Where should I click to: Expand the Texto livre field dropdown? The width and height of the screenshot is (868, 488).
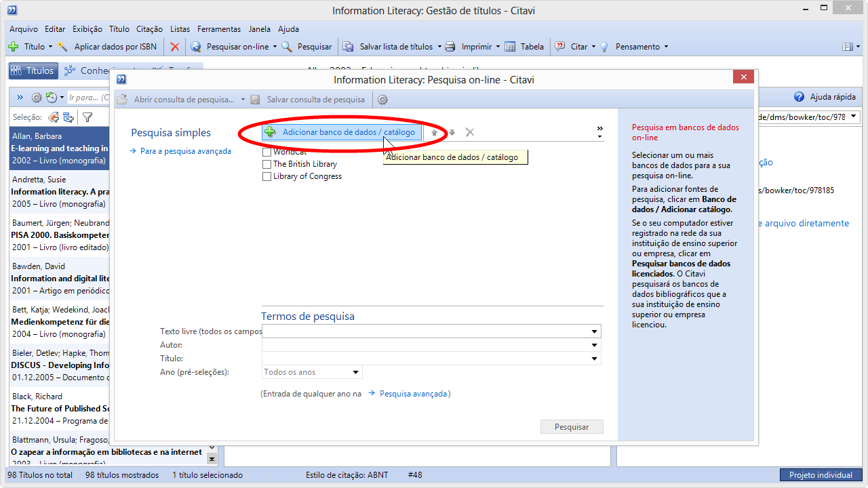595,331
